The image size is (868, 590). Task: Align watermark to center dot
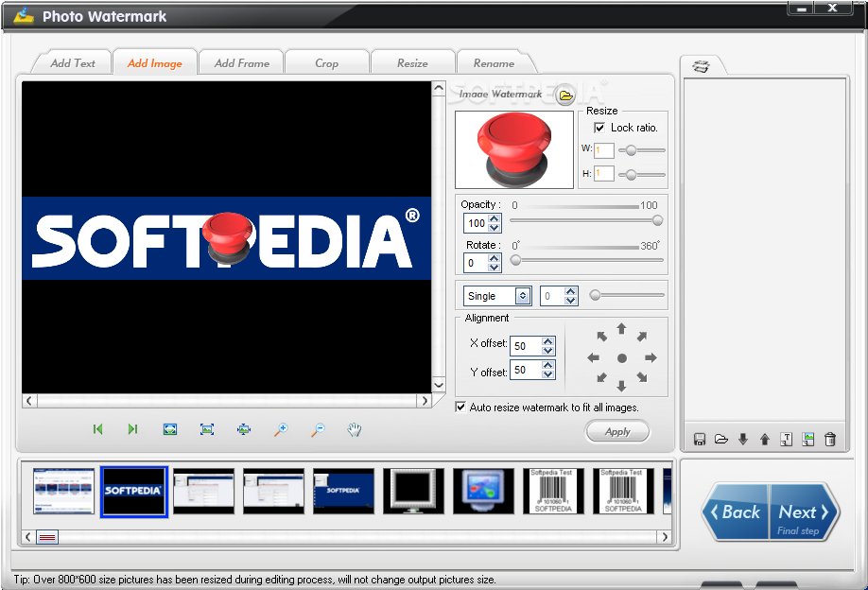coord(621,358)
